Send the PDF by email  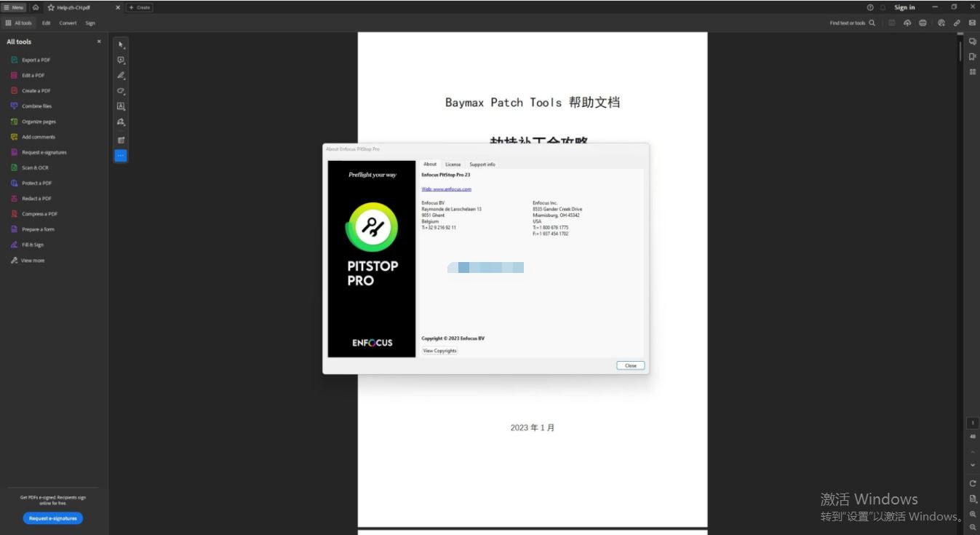972,23
